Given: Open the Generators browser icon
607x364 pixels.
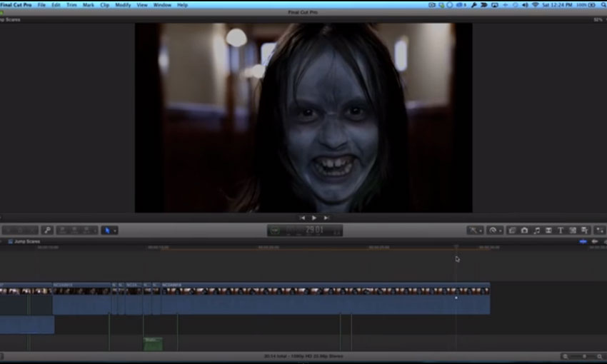Looking at the screenshot, I should click(x=573, y=231).
